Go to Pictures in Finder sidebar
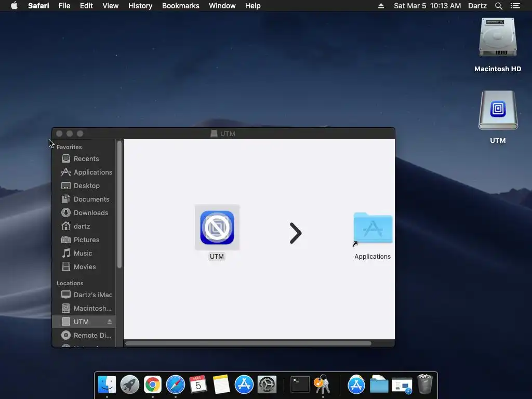The height and width of the screenshot is (399, 532). 84,240
